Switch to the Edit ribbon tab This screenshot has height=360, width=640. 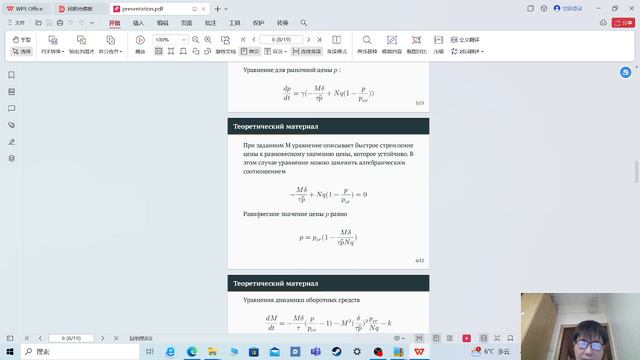click(162, 23)
